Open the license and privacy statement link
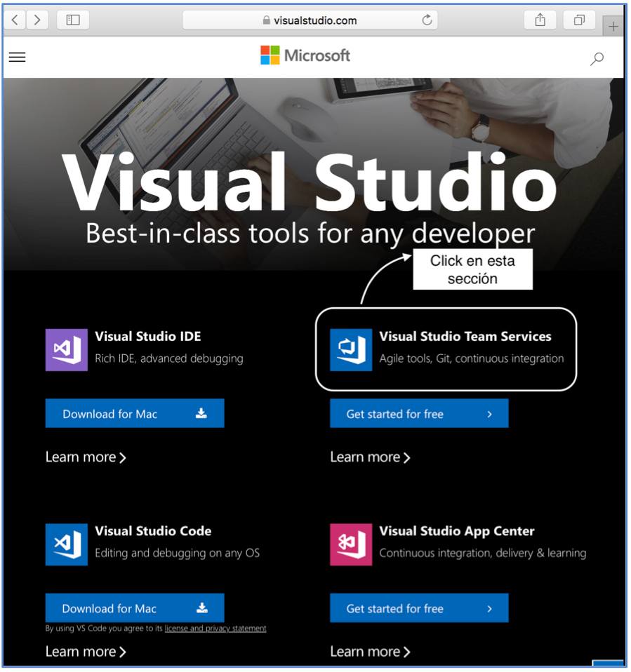Image resolution: width=631 pixels, height=672 pixels. tap(215, 629)
